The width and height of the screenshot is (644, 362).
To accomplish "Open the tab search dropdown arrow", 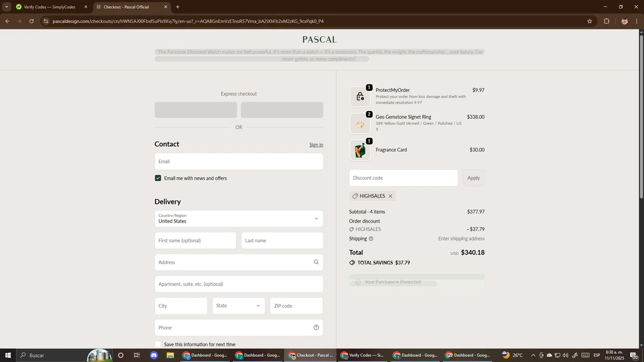I will (x=6, y=7).
